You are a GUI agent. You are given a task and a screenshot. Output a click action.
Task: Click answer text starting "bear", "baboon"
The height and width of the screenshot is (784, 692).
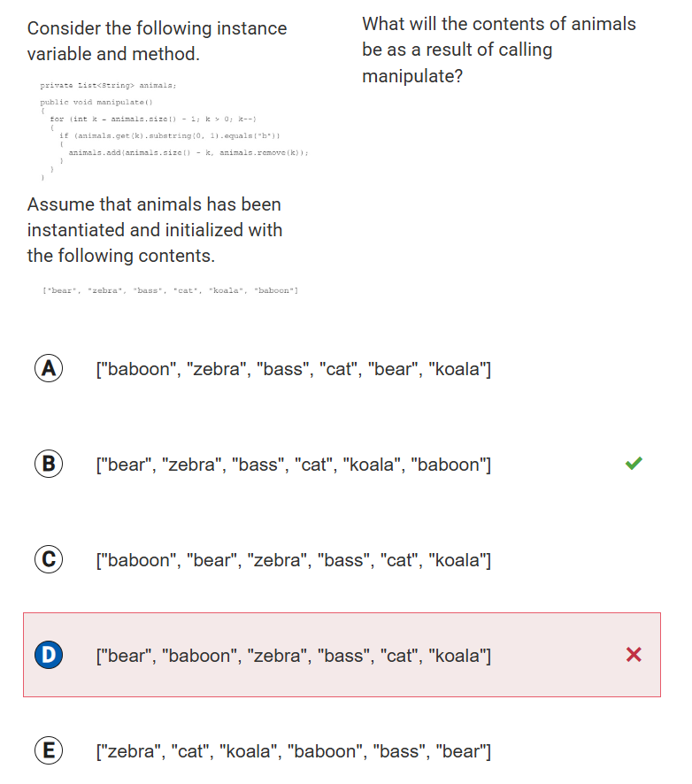[x=292, y=656]
